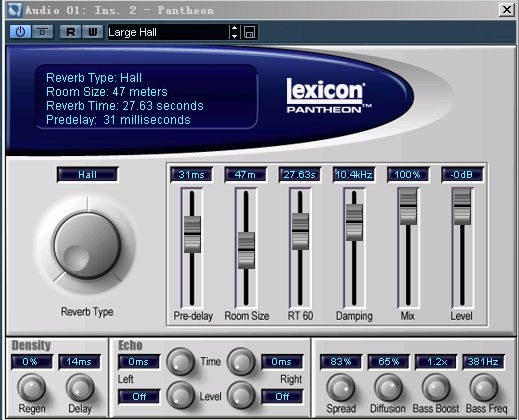Open the preset save/manage icon

(x=249, y=32)
